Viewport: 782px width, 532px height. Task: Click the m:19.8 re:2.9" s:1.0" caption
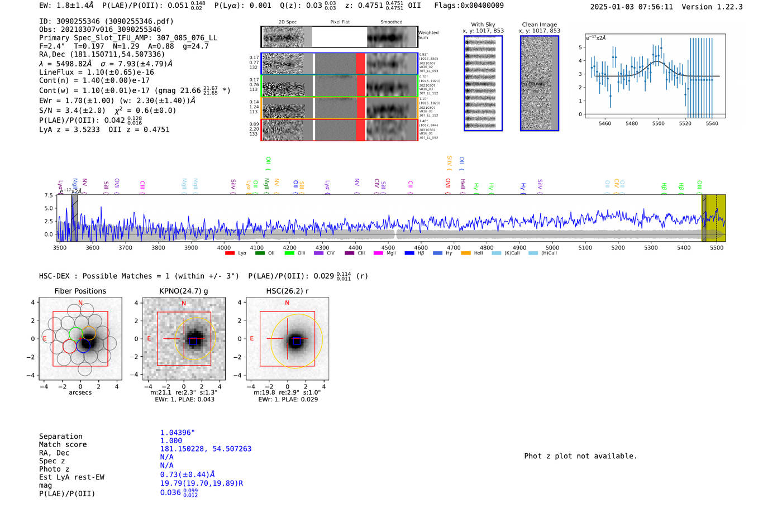tap(287, 392)
